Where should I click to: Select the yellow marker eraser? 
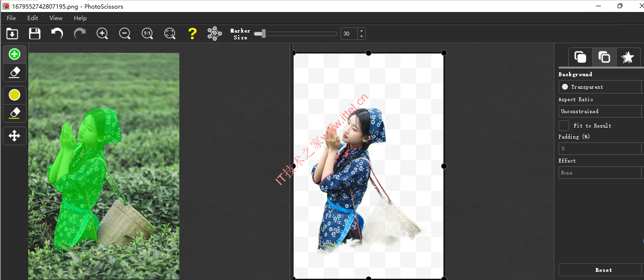14,113
